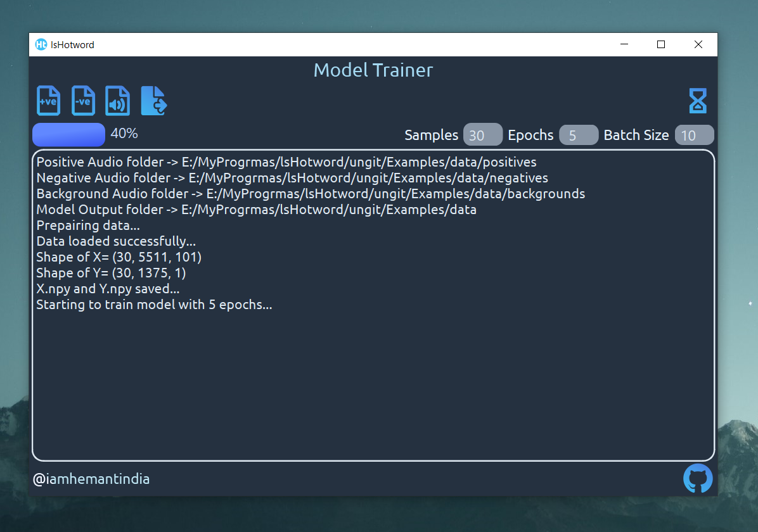Choose the background audio folder icon
Screen dimensions: 758x532
(117, 101)
